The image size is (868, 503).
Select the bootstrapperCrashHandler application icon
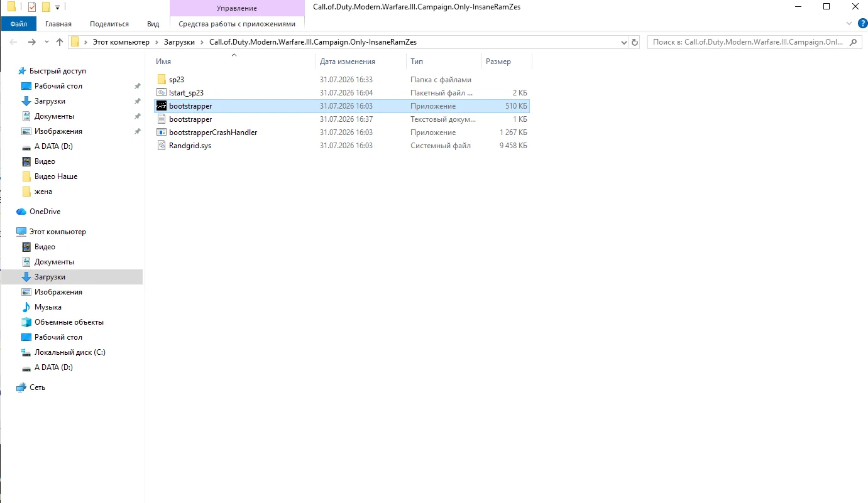[x=162, y=133]
